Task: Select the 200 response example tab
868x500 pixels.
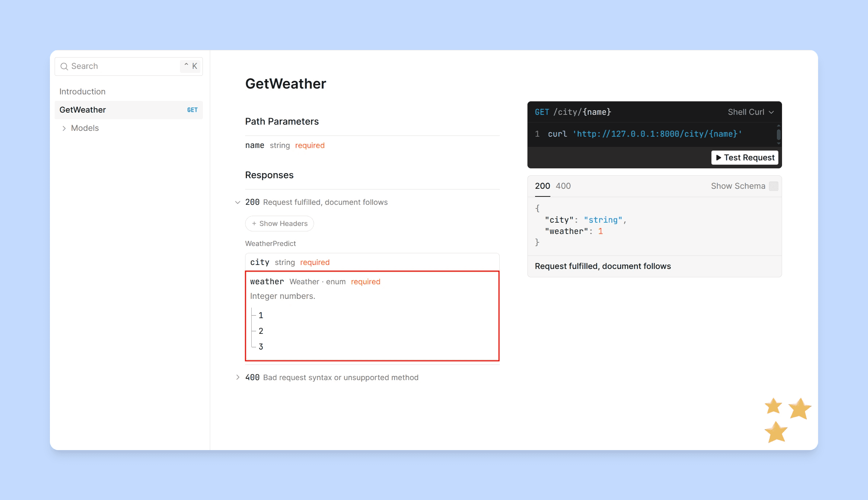Action: 542,186
